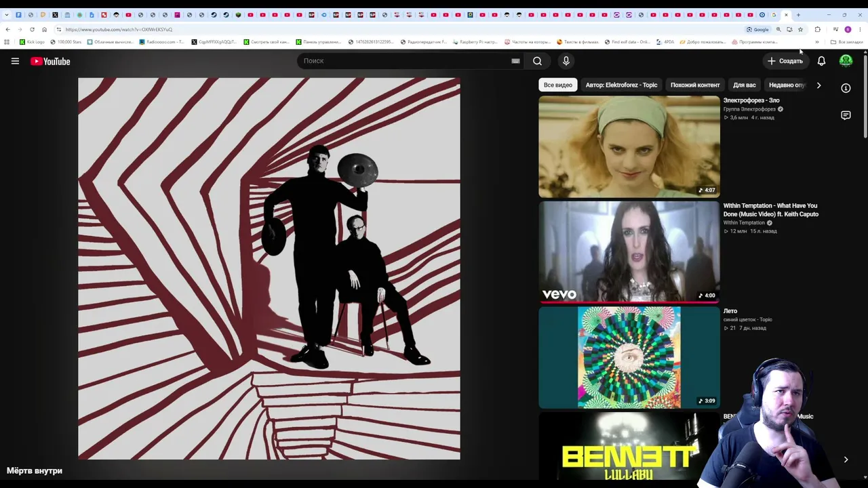Open the Kick Logo bookmark
The height and width of the screenshot is (488, 868).
tap(33, 42)
